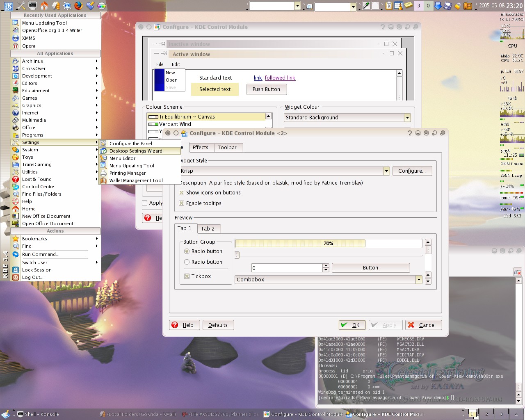This screenshot has height=420, width=525.
Task: Click the blue colour block in preview File menu
Action: click(x=159, y=80)
